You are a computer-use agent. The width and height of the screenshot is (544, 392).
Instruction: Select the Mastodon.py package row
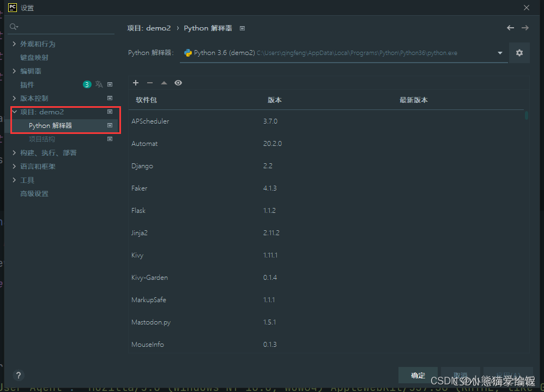pyautogui.click(x=326, y=322)
